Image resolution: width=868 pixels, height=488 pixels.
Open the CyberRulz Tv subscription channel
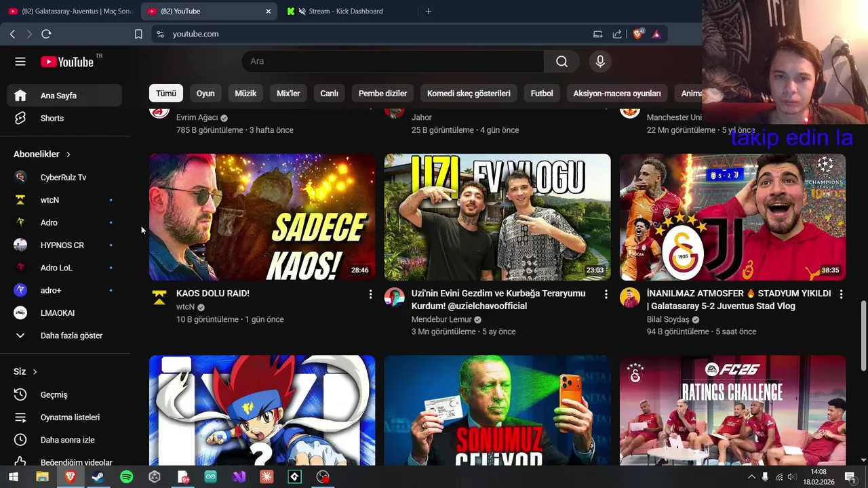64,178
